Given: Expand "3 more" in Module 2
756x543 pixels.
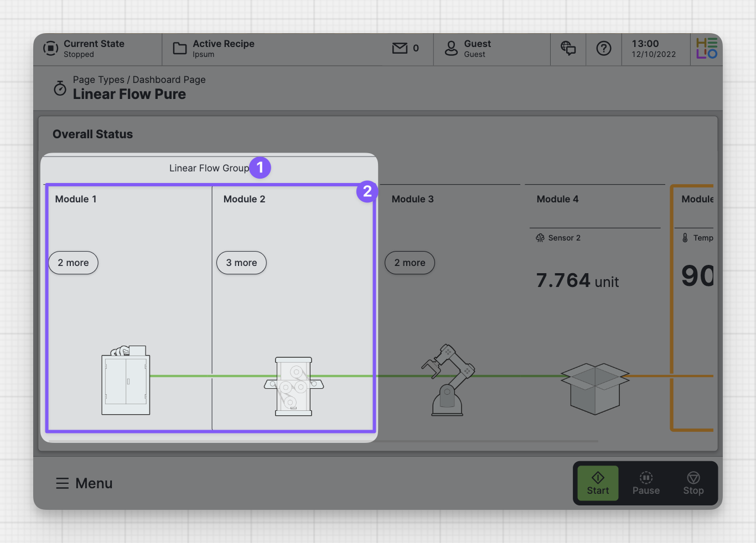Looking at the screenshot, I should tap(241, 263).
